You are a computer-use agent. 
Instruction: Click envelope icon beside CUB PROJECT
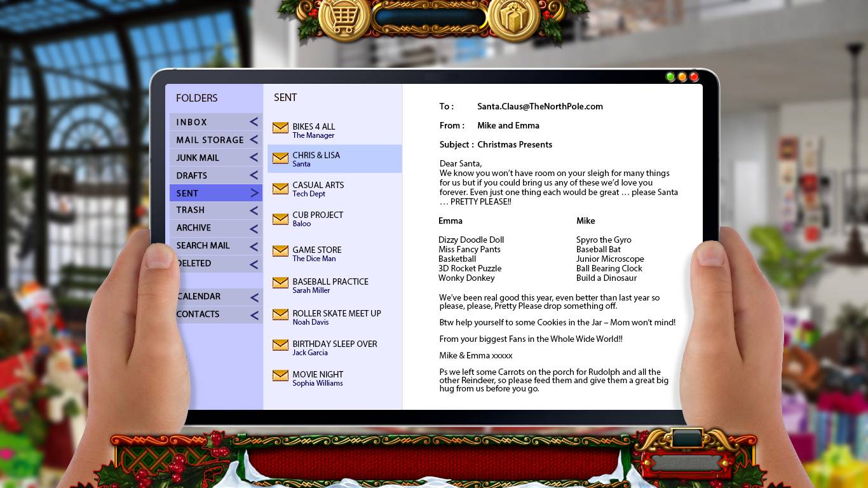point(280,219)
